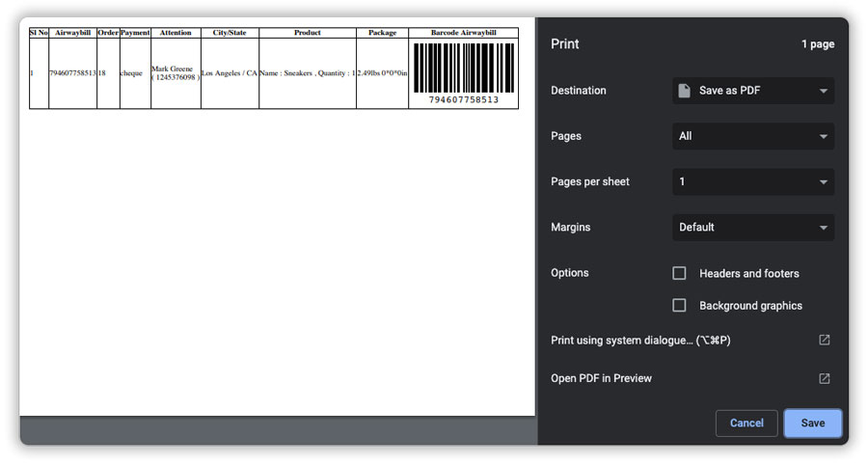Click the barcode image in the preview

464,68
